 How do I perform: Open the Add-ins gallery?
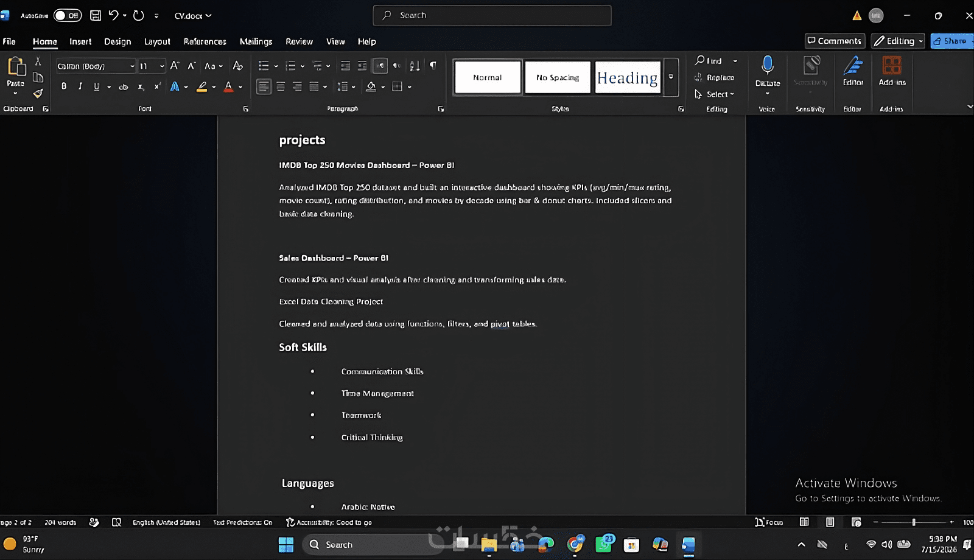(892, 72)
